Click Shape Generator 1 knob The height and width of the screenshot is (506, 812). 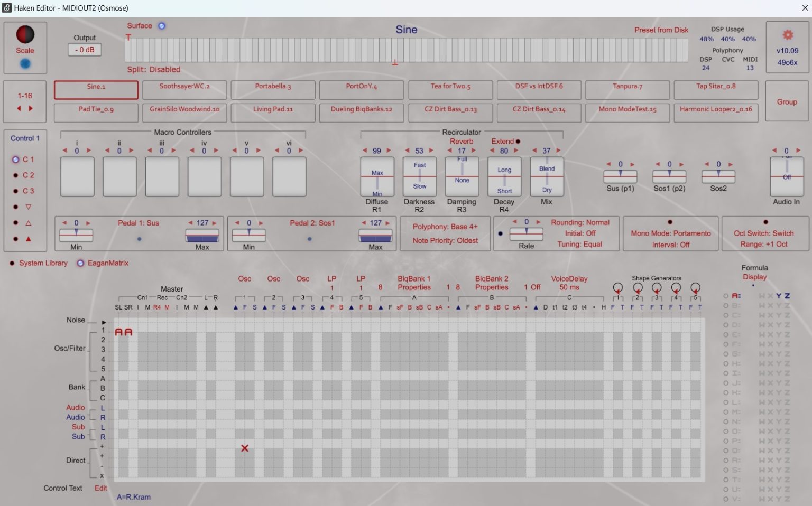coord(617,288)
